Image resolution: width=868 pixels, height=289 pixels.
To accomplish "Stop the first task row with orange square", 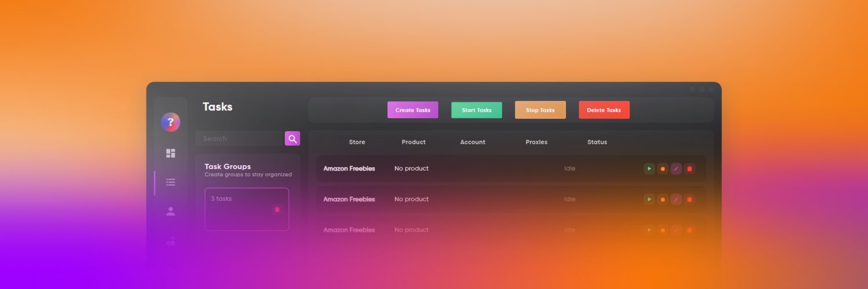I will tap(663, 169).
